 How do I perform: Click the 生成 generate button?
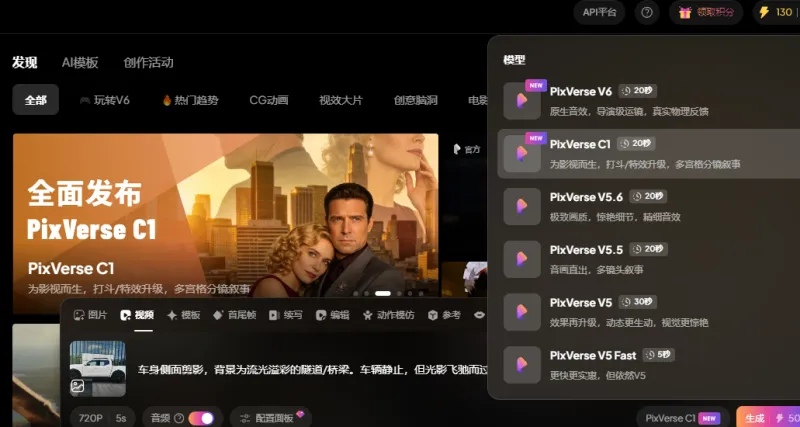pos(768,418)
